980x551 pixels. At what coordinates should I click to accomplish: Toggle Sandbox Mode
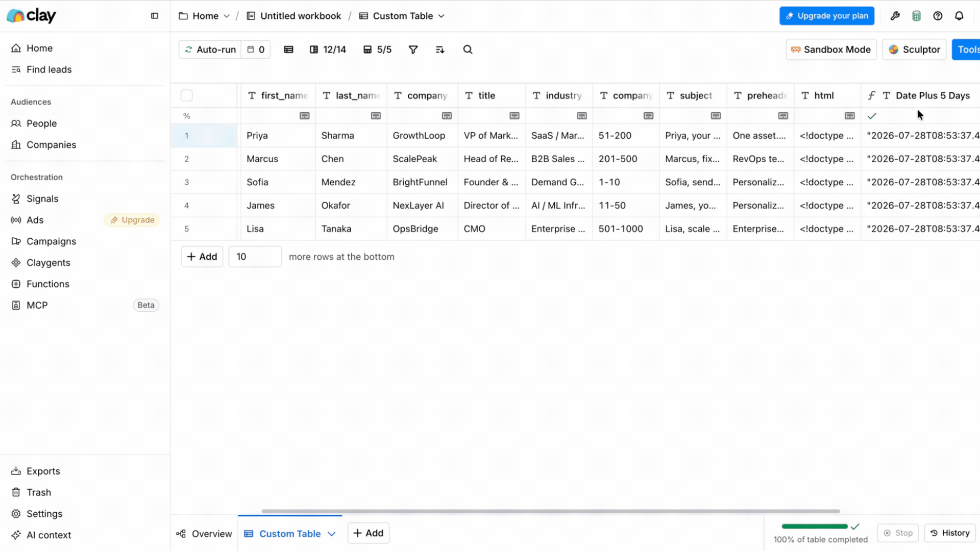point(831,49)
